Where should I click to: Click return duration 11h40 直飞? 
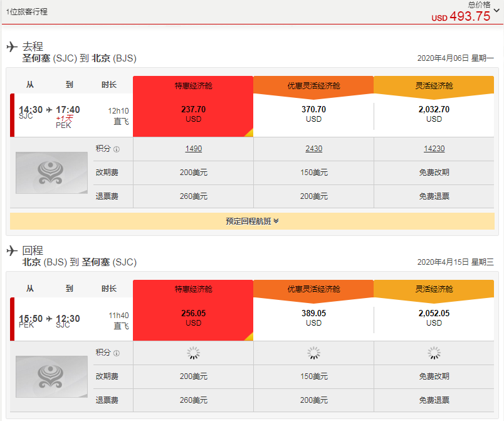point(118,321)
